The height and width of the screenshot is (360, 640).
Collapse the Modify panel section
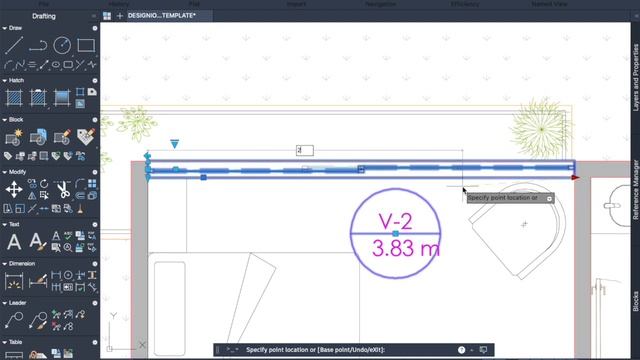[x=4, y=172]
